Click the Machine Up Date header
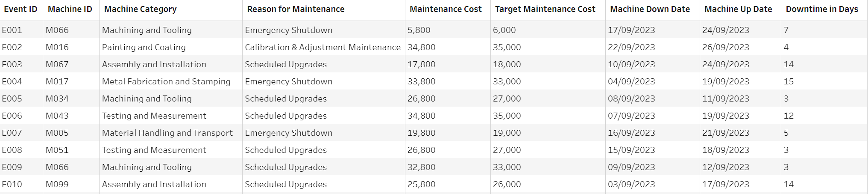Screen dimensions: 868x194 738,9
